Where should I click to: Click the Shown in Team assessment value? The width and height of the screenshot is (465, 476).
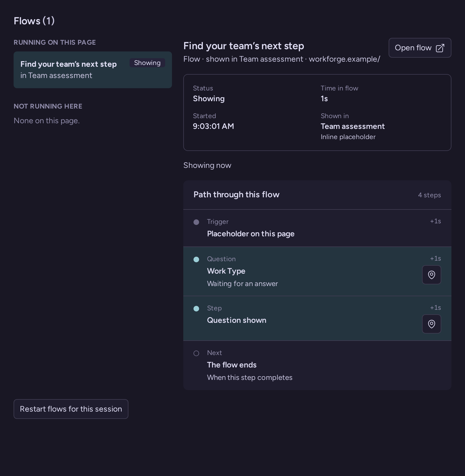[353, 126]
